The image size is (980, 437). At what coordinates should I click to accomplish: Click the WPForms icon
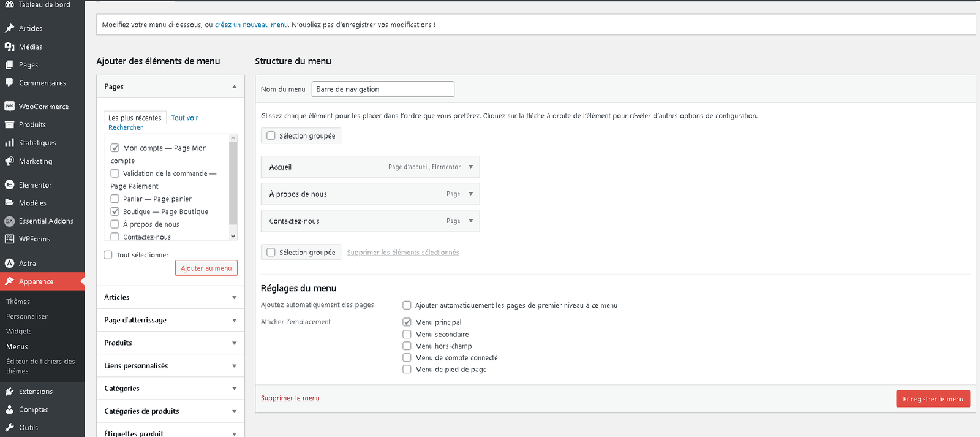click(x=9, y=239)
